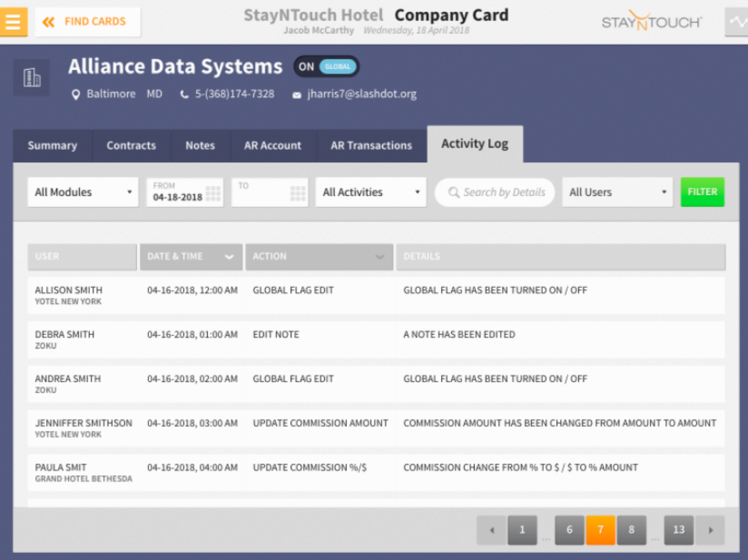This screenshot has width=748, height=560.
Task: Open the All Activities dropdown
Action: point(371,192)
